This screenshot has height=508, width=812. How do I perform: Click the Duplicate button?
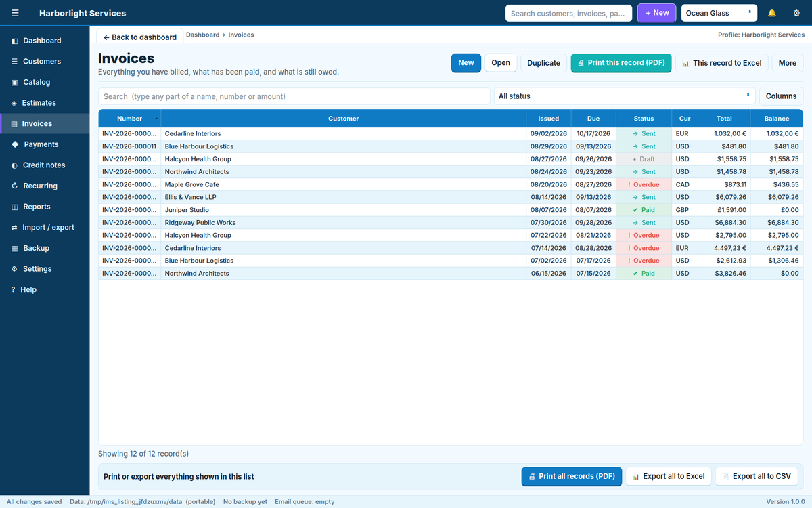[x=543, y=63]
